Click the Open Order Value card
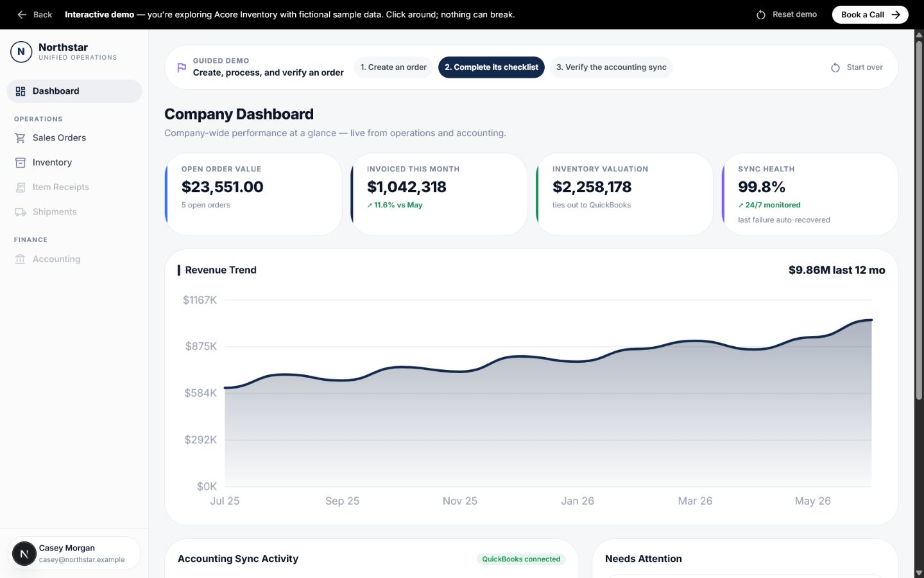924x578 pixels. (x=253, y=194)
